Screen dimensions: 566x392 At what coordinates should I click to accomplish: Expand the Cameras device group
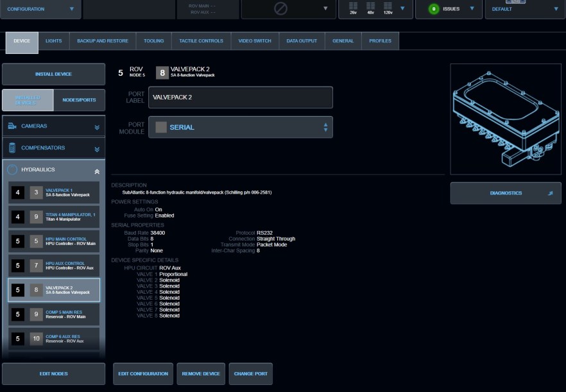97,127
